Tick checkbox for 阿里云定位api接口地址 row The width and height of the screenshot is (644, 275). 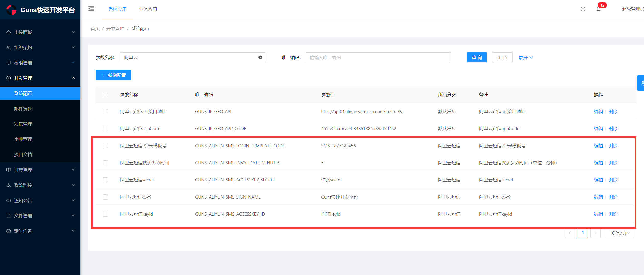click(x=105, y=112)
